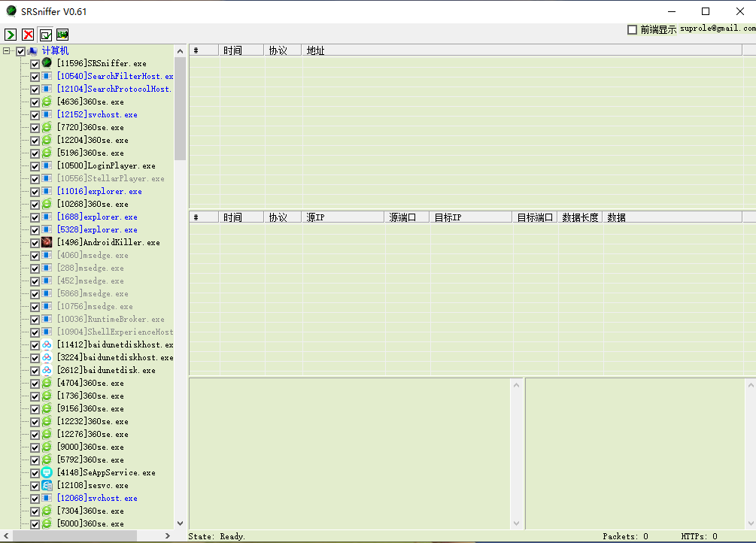Click process tree horizontal scroll right arrow
This screenshot has height=543, width=756.
pyautogui.click(x=167, y=535)
